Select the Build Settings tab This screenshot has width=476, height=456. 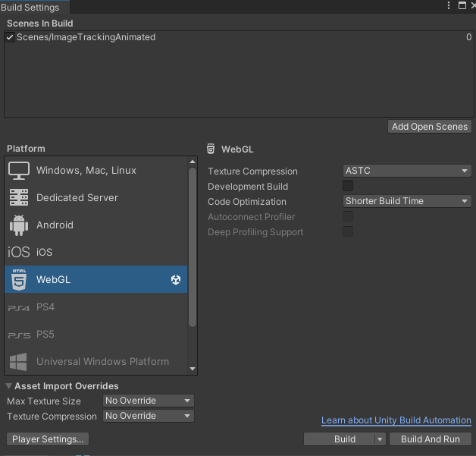pos(30,7)
